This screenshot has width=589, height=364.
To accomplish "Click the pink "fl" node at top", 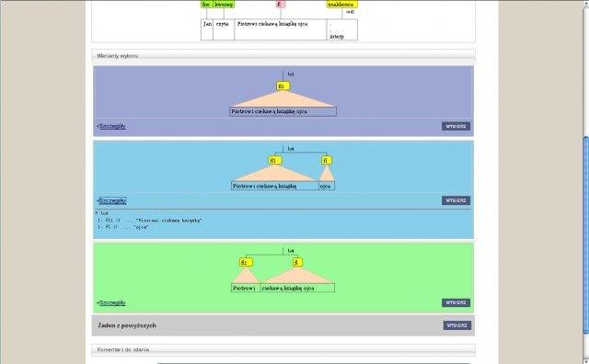I will click(x=280, y=4).
